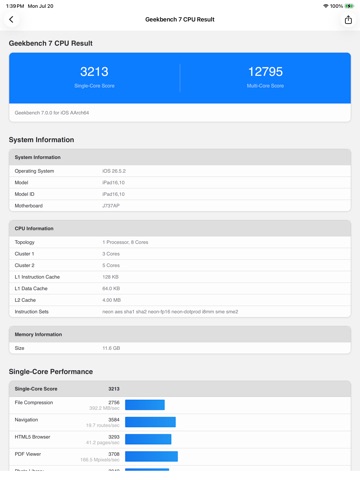This screenshot has width=360, height=480.
Task: Select iPad16,10 value in Model ID row
Action: [x=114, y=194]
